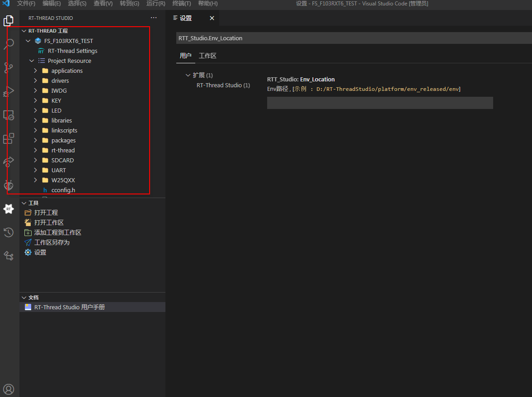
Task: Open the Explorer view icon
Action: [9, 20]
